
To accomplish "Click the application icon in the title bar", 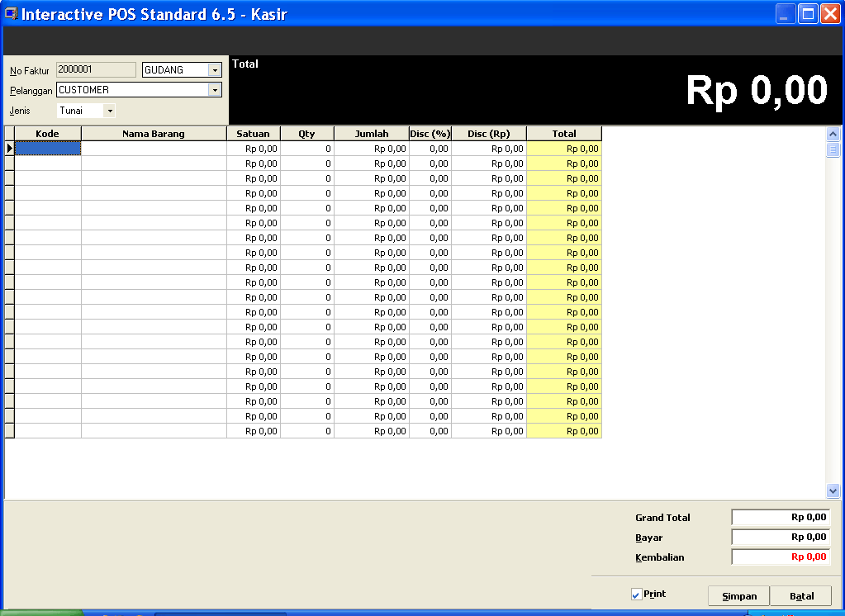I will coord(11,13).
